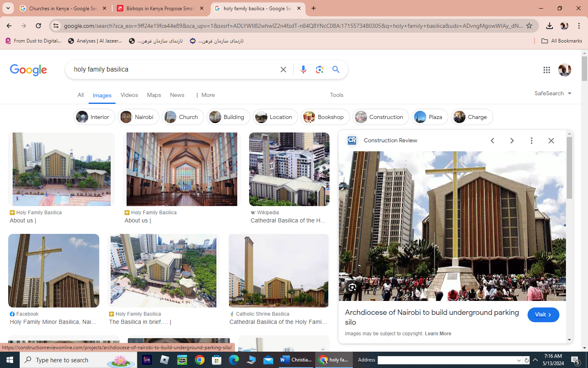588x368 pixels.
Task: Switch to the Videos results tab
Action: (x=129, y=95)
